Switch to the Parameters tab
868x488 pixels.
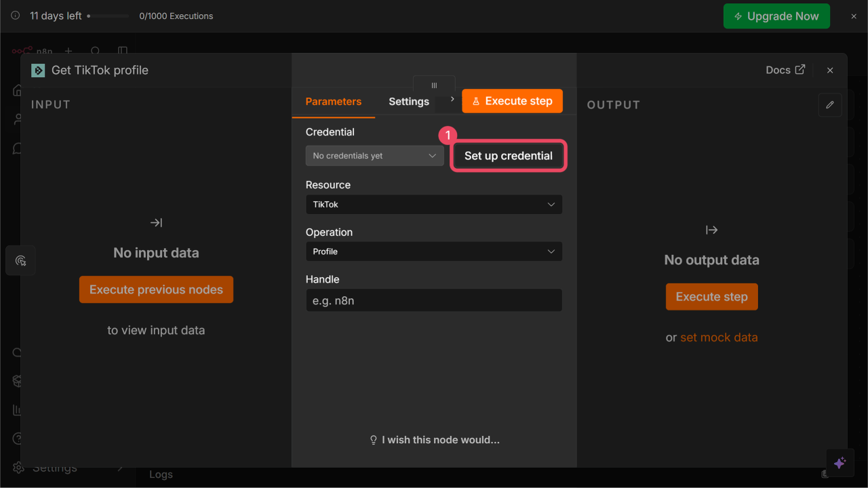pos(334,102)
